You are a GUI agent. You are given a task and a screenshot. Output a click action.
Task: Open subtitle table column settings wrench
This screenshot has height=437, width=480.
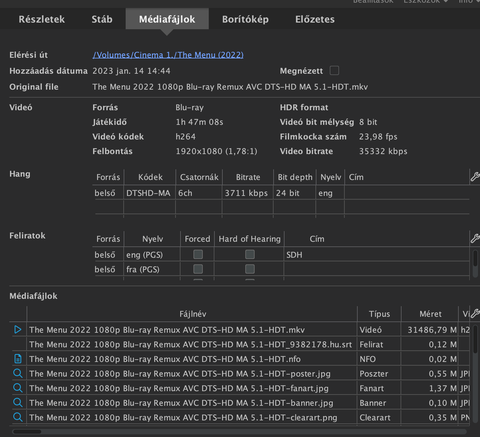coord(475,238)
